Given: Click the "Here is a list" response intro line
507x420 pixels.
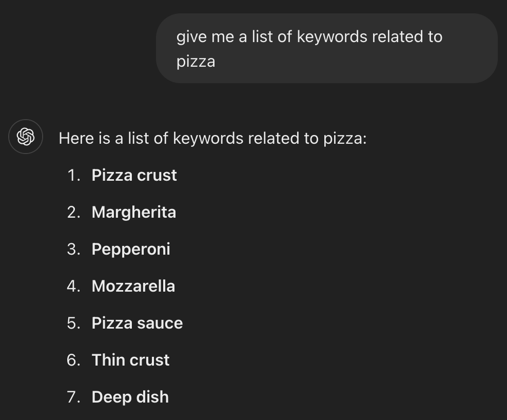Looking at the screenshot, I should point(212,138).
